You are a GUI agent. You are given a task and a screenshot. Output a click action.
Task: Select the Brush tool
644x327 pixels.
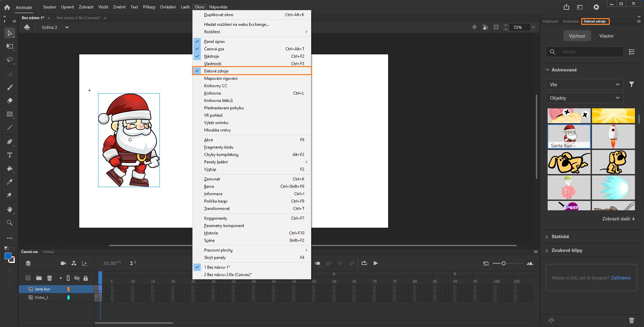tap(10, 87)
